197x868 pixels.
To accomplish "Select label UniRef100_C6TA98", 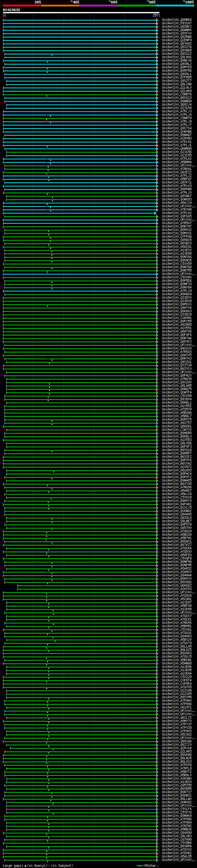I will 176,839.
